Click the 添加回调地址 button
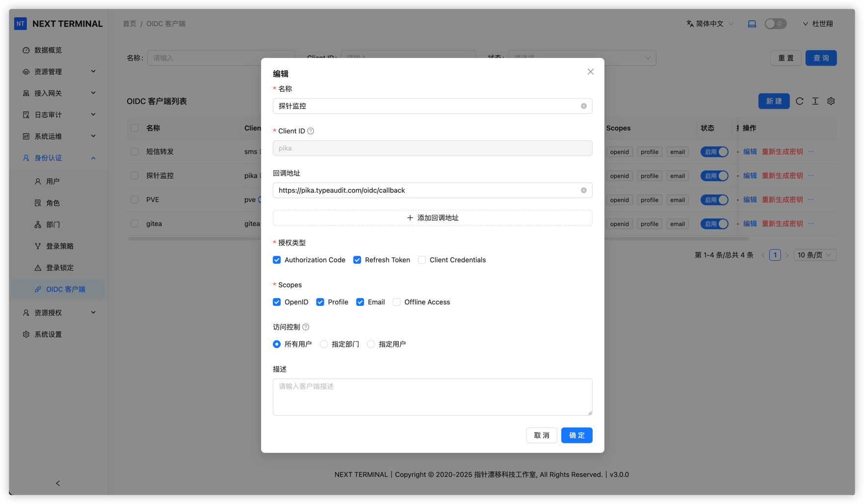Image resolution: width=864 pixels, height=504 pixels. pos(432,218)
